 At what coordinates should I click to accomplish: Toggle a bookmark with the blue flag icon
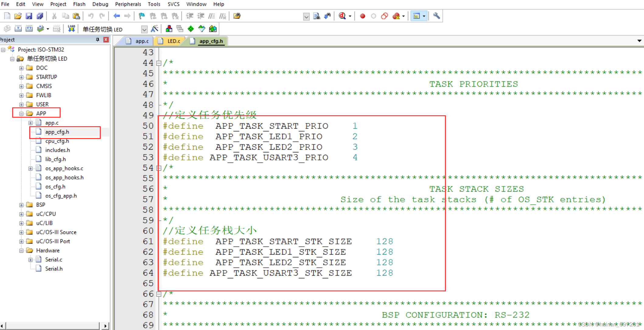142,16
